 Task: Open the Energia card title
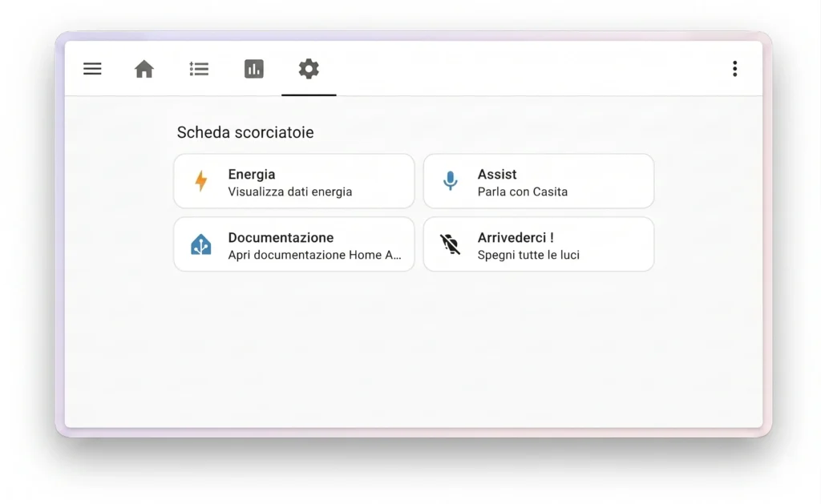(x=251, y=175)
